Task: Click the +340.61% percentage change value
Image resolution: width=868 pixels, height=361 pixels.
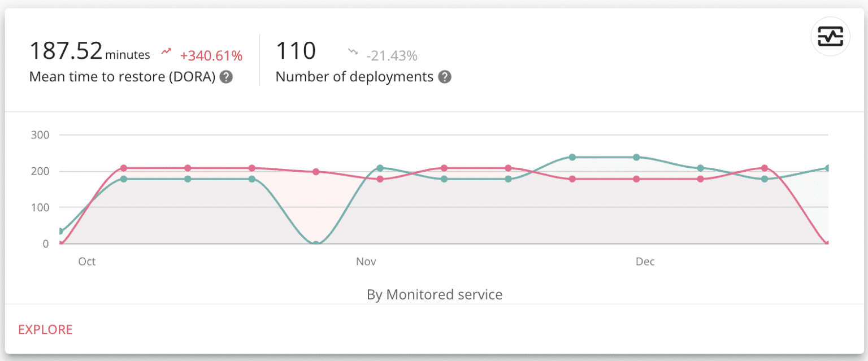Action: pyautogui.click(x=210, y=55)
